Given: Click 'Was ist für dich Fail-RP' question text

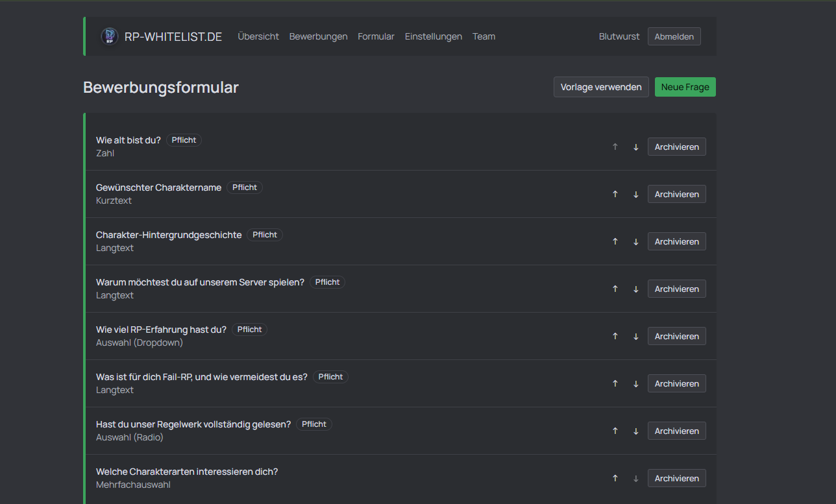Looking at the screenshot, I should (202, 377).
